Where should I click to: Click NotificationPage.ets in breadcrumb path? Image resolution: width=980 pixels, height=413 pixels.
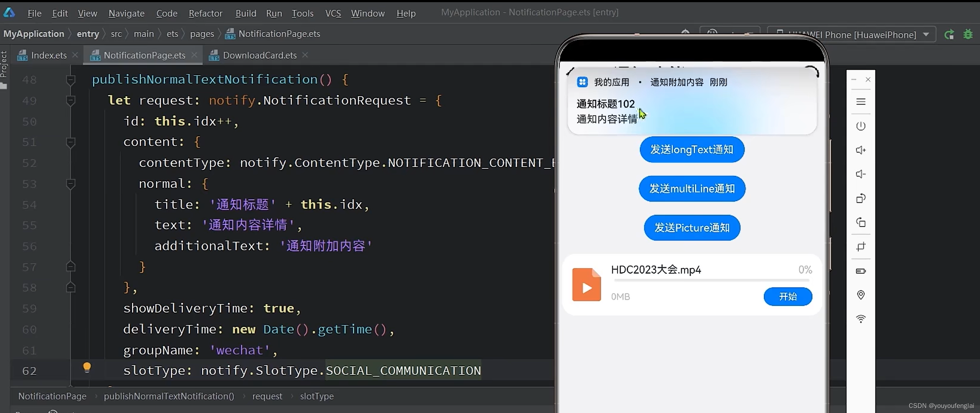click(273, 34)
